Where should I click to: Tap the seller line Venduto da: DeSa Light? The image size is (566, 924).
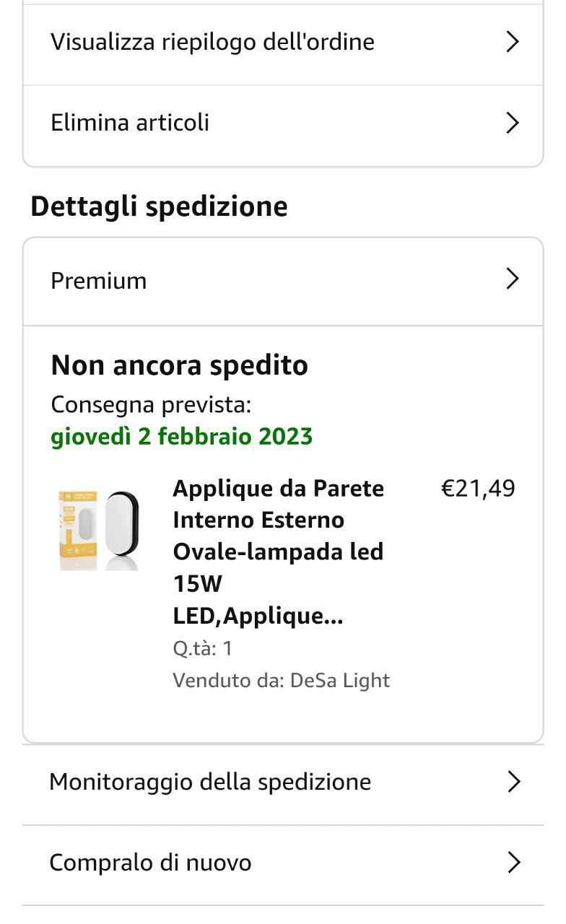point(281,681)
